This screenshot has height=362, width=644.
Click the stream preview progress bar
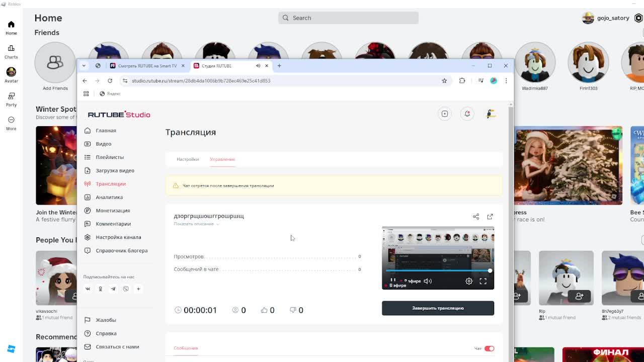click(438, 271)
